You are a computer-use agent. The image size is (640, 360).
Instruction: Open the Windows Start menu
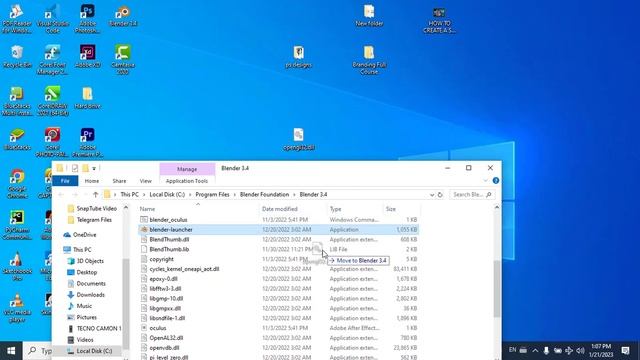click(11, 351)
